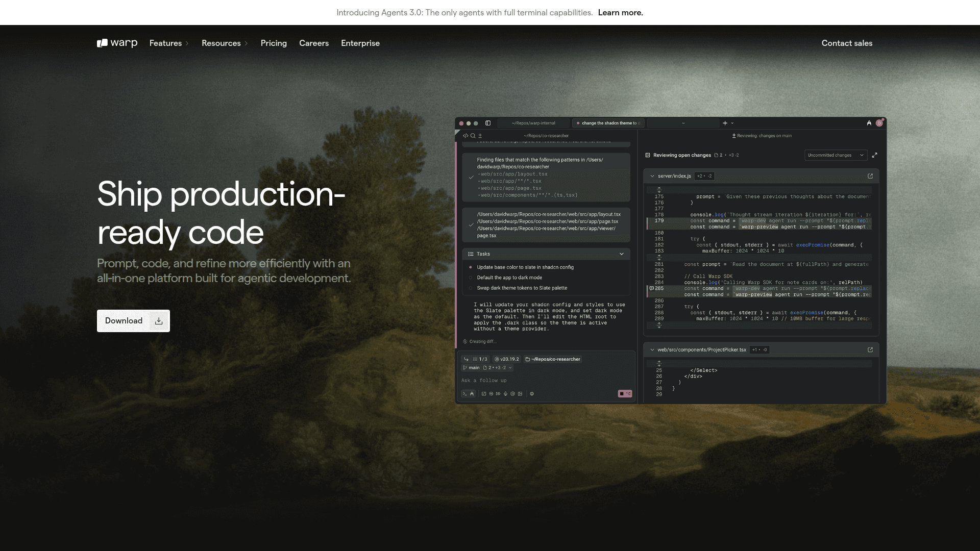Click the Learn more link in banner
The width and height of the screenshot is (980, 551).
pyautogui.click(x=620, y=13)
